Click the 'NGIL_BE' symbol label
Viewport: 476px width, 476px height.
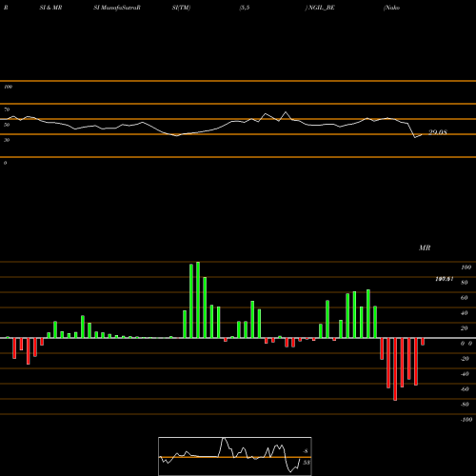click(x=322, y=8)
